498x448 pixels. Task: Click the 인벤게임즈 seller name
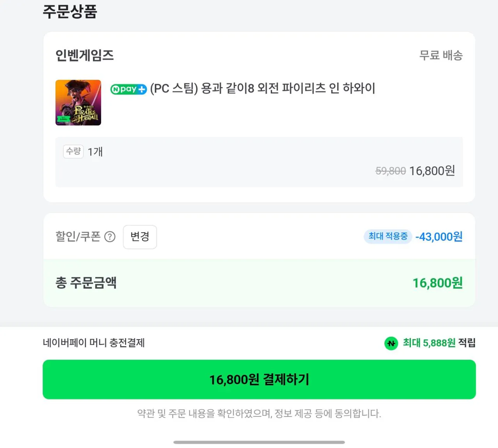pyautogui.click(x=84, y=55)
